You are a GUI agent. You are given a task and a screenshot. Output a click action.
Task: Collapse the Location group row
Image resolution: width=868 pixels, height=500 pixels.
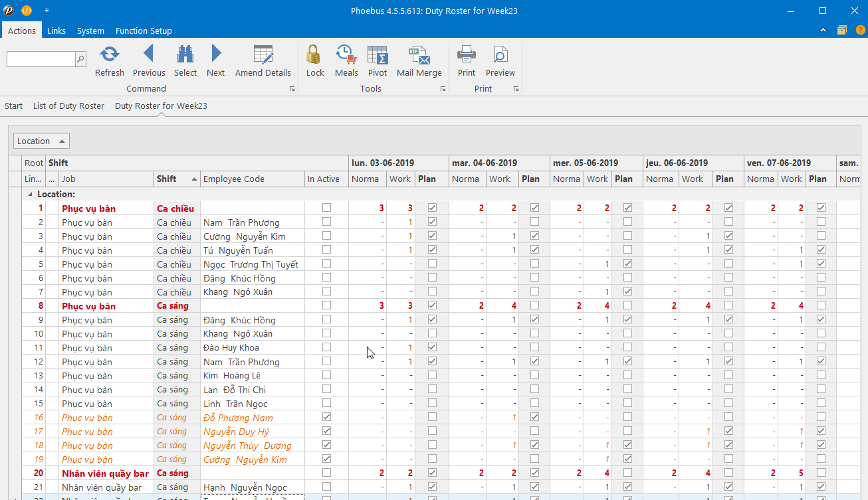coord(30,195)
